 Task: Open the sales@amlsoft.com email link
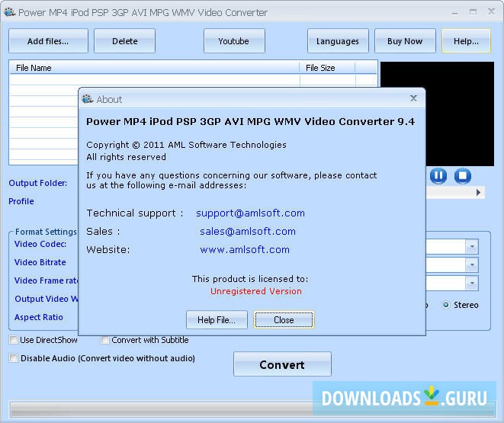[x=248, y=231]
